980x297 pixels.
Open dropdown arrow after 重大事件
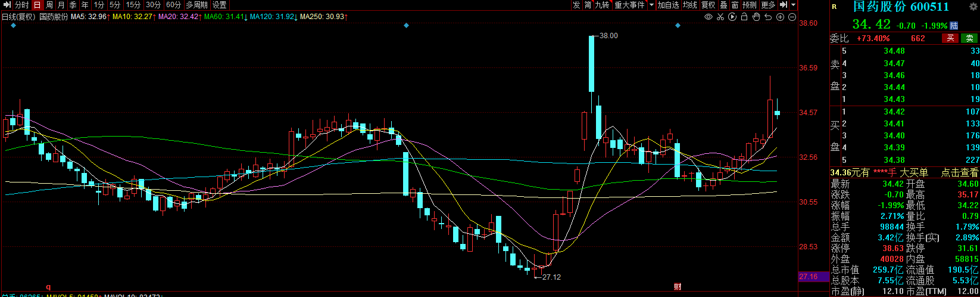pyautogui.click(x=651, y=5)
